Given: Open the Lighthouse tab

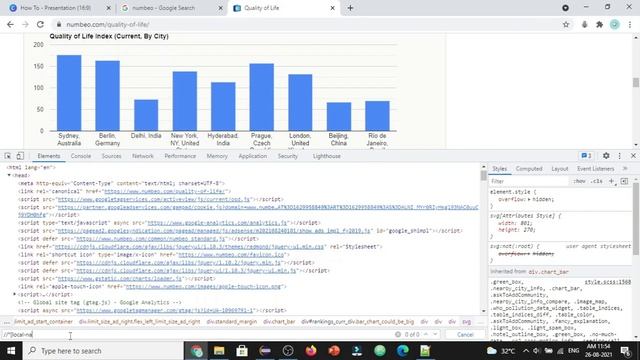Looking at the screenshot, I should 327,156.
